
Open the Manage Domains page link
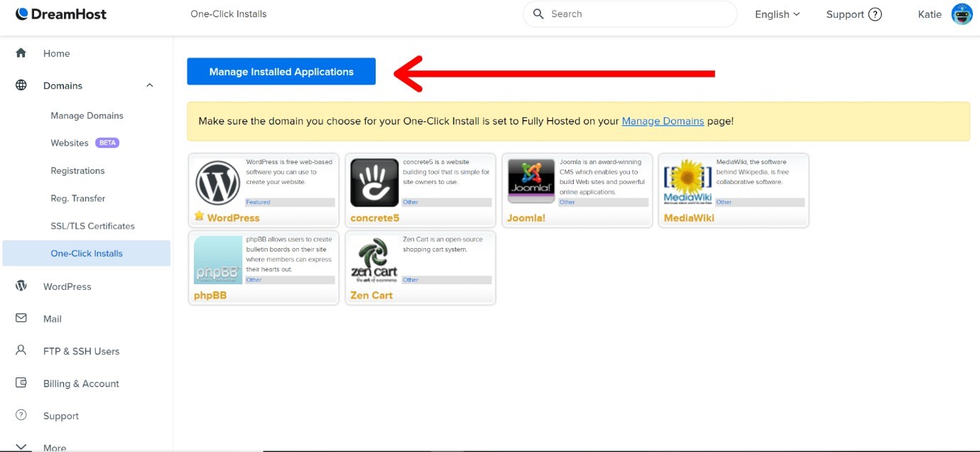tap(663, 121)
